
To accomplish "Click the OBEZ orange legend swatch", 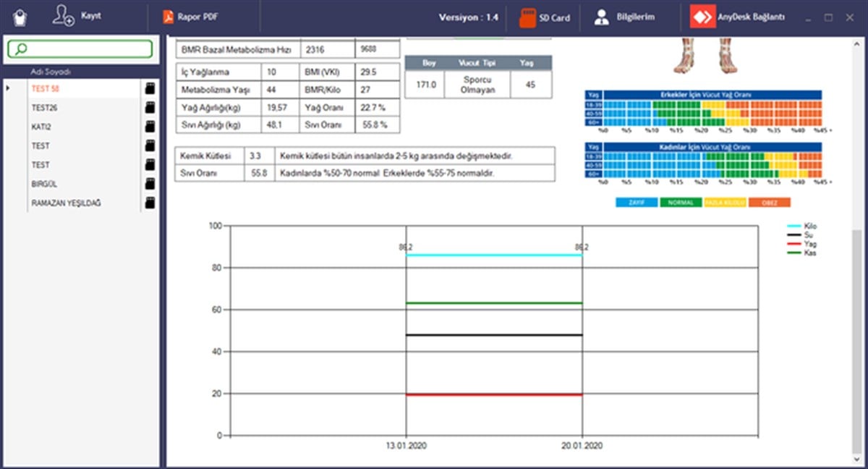I will point(770,203).
